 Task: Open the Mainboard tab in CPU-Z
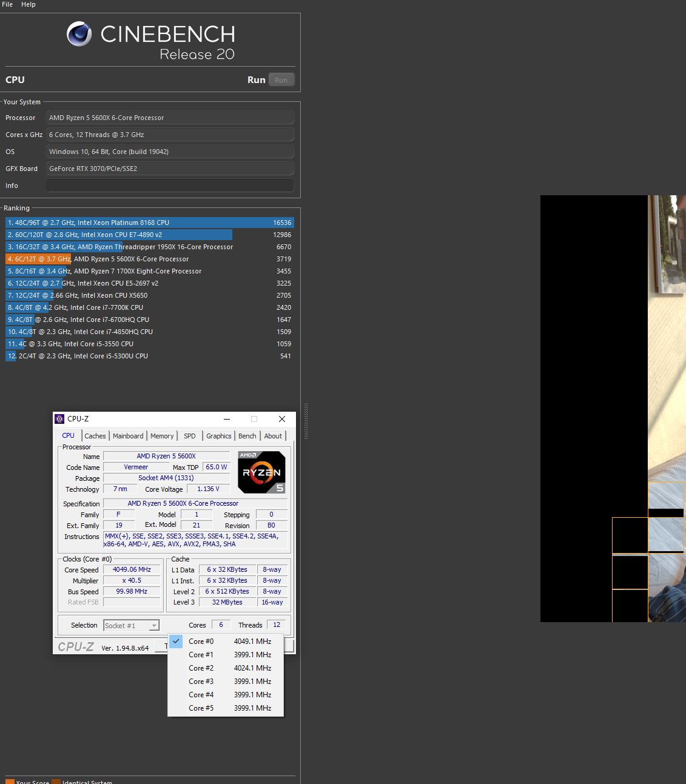(128, 436)
